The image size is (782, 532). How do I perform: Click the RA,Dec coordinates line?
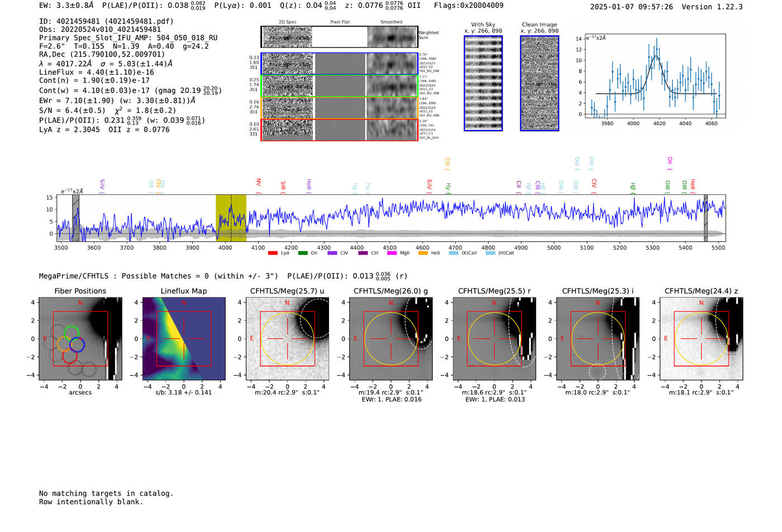[102, 54]
